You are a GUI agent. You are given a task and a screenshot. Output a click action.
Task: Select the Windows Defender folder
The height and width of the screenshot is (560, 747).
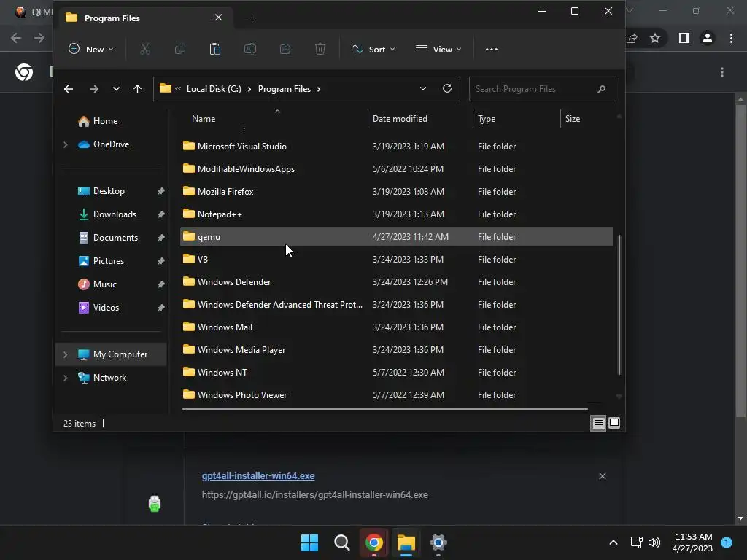point(396,282)
